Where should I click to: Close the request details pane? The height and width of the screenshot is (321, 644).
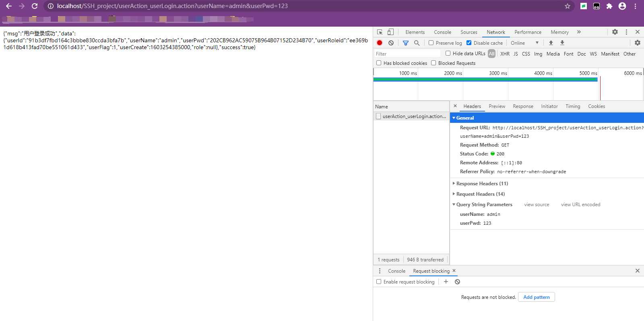point(455,106)
